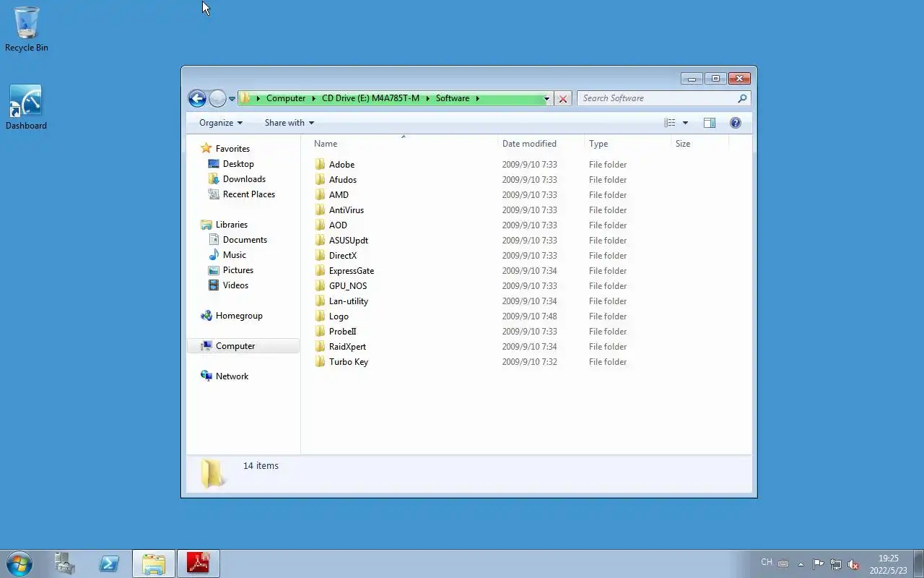The image size is (924, 578).
Task: Open the address bar history dropdown
Action: coord(546,99)
